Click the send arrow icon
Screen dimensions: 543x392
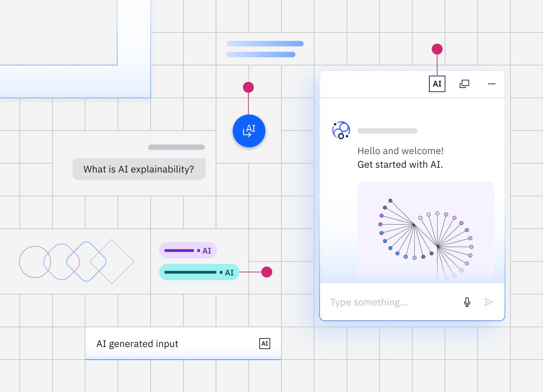488,302
